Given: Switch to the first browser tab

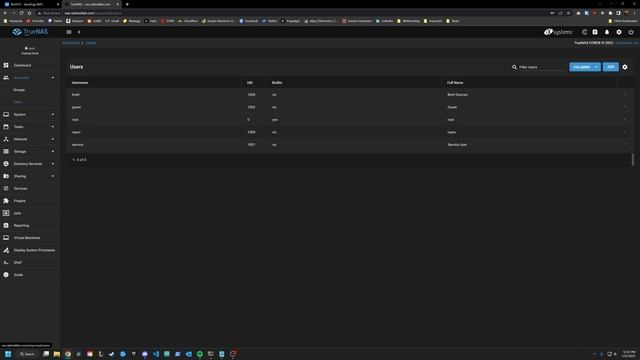Looking at the screenshot, I should pyautogui.click(x=31, y=4).
